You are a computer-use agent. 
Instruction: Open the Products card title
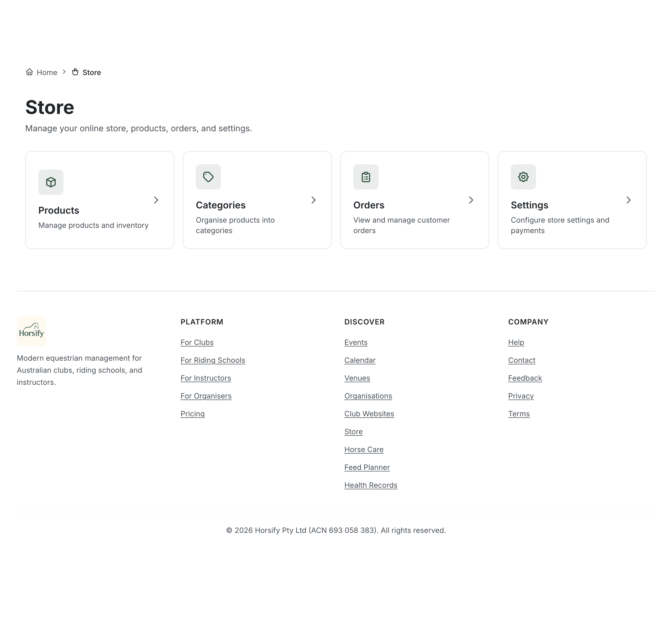(x=59, y=210)
